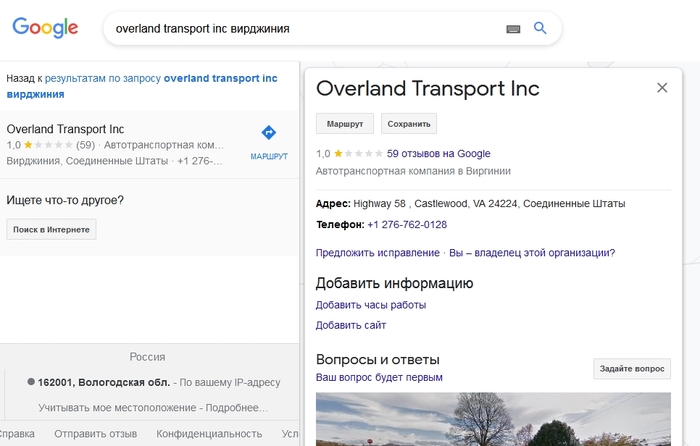Viewport: 700px width, 446px height.
Task: Click Подробнее link in footer
Action: pos(237,408)
